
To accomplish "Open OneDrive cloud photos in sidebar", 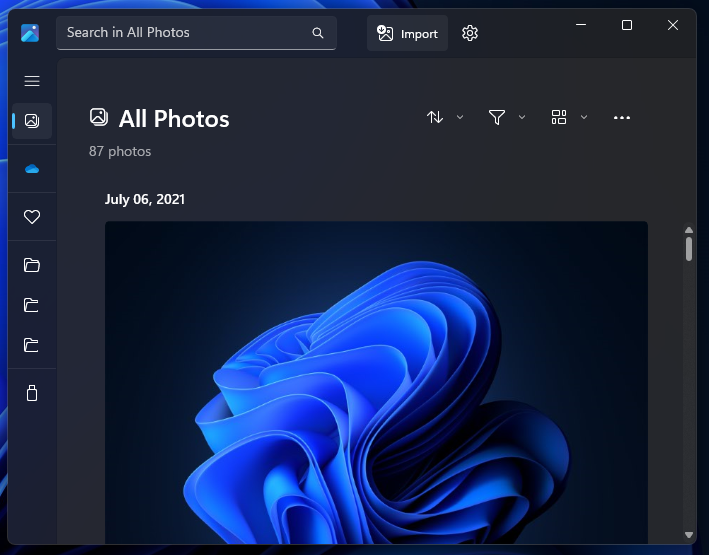I will (32, 169).
